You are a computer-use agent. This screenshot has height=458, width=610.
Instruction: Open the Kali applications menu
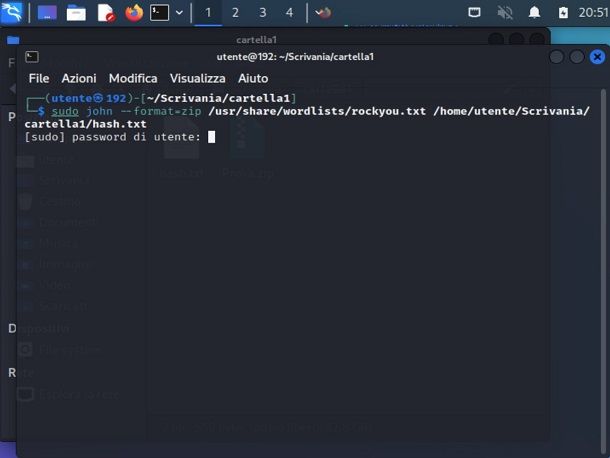pos(11,12)
